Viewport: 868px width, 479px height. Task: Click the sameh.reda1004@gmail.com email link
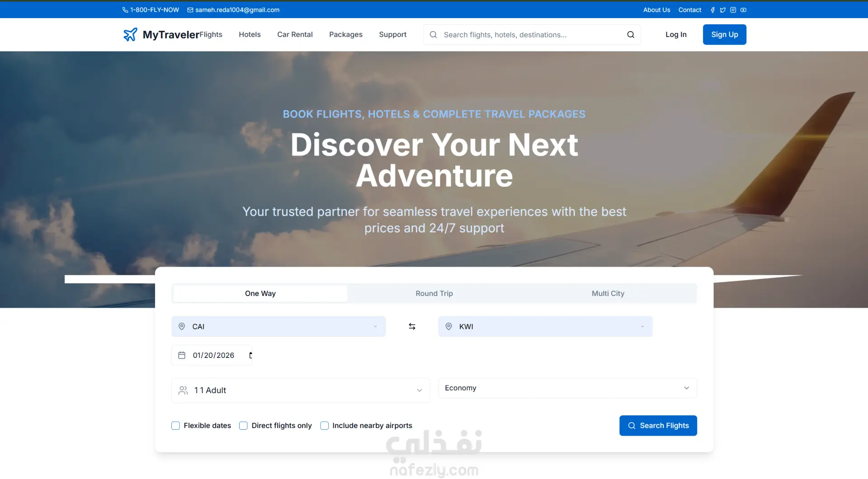pos(237,10)
